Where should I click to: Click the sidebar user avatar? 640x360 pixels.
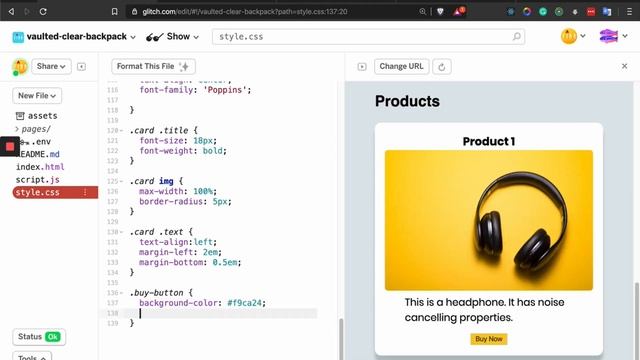tap(20, 67)
